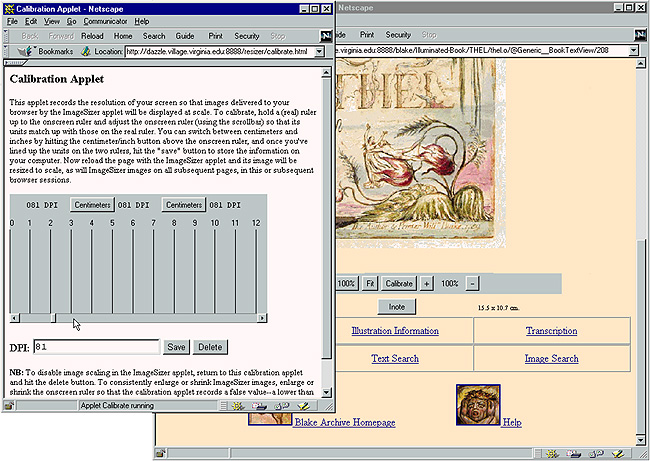Image resolution: width=650 pixels, height=461 pixels.
Task: Open the Go menu
Action: (71, 21)
